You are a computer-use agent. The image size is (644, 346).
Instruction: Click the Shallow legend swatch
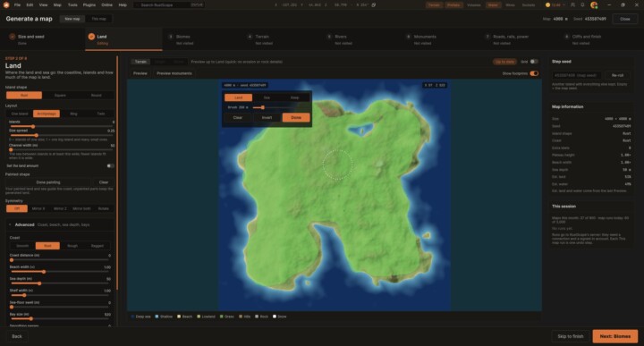[157, 316]
